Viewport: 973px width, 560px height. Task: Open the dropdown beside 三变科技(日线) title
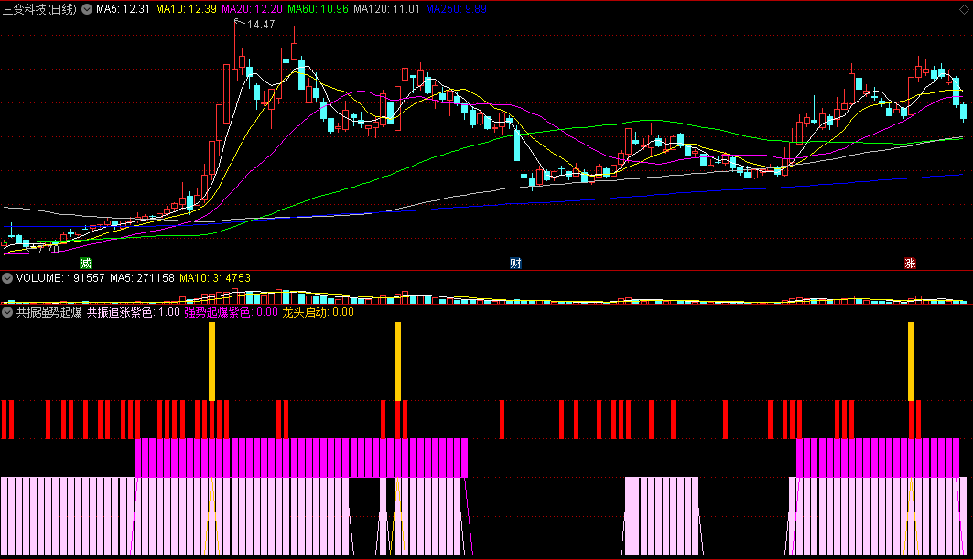[x=87, y=9]
